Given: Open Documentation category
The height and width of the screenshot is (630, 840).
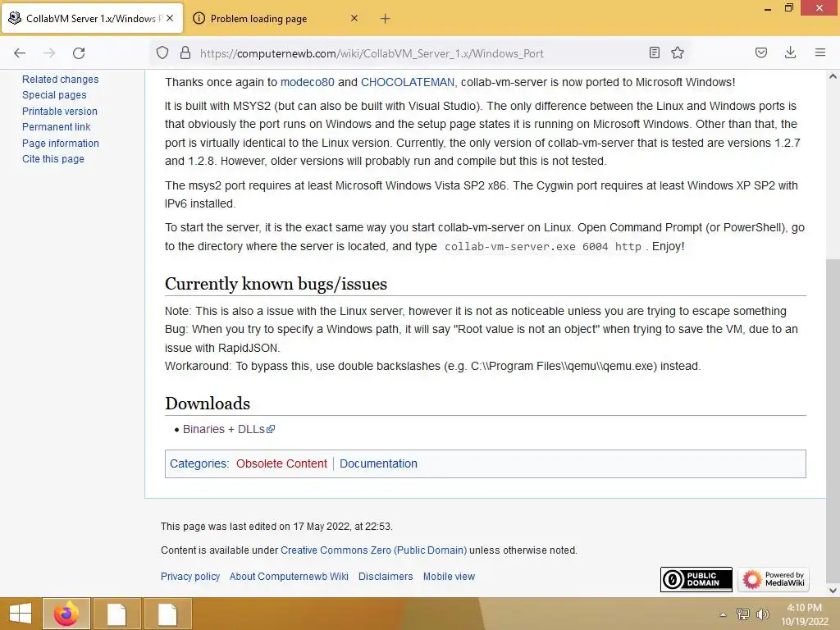Looking at the screenshot, I should pos(378,463).
